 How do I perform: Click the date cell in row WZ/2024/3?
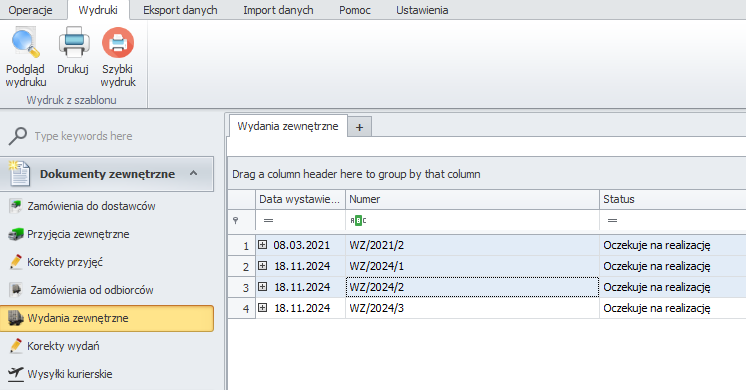[301, 308]
